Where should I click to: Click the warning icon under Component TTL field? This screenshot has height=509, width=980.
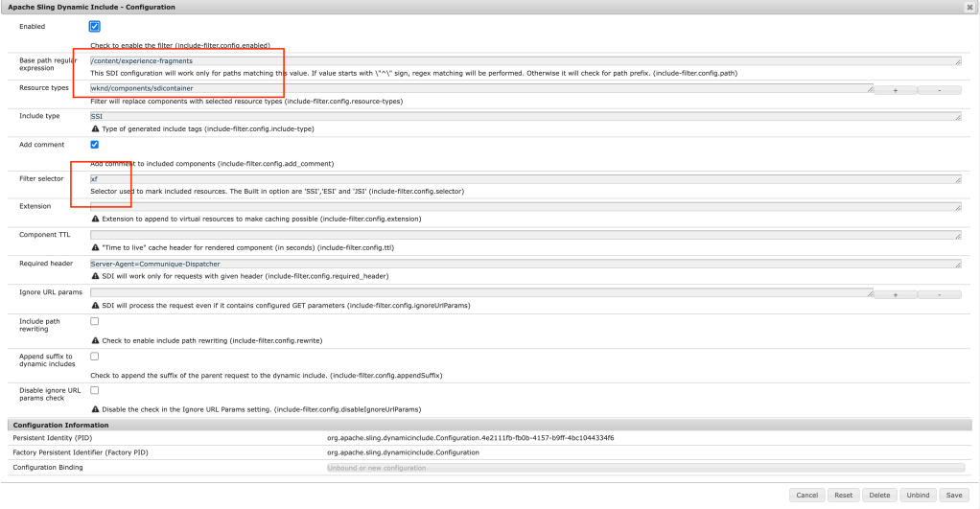click(95, 247)
